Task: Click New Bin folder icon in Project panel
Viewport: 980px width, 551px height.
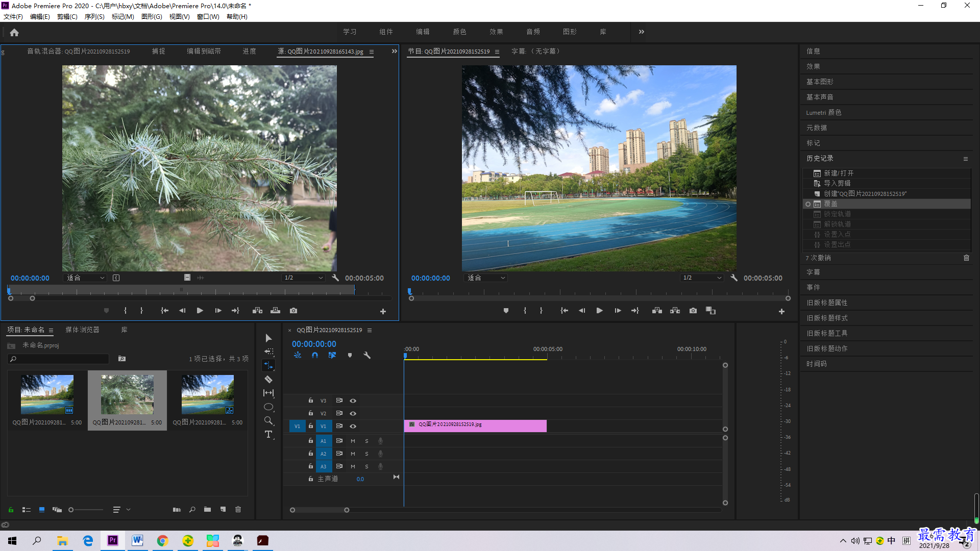Action: click(x=207, y=509)
